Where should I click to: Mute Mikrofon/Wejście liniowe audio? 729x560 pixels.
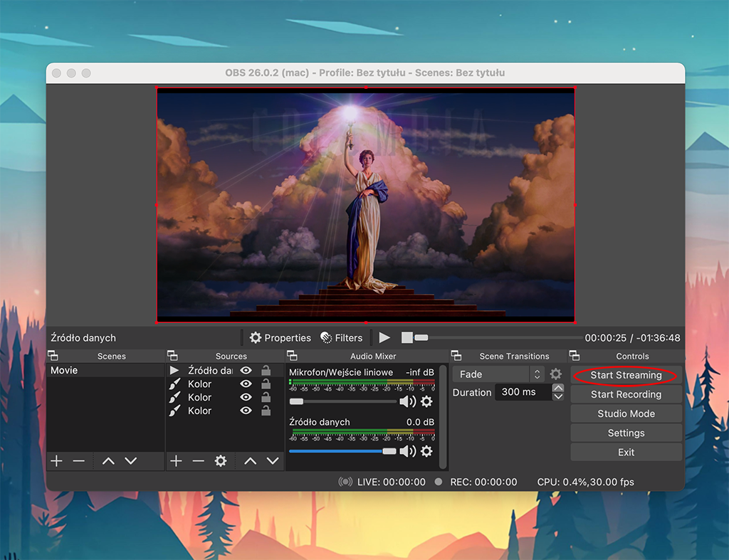[x=408, y=401]
